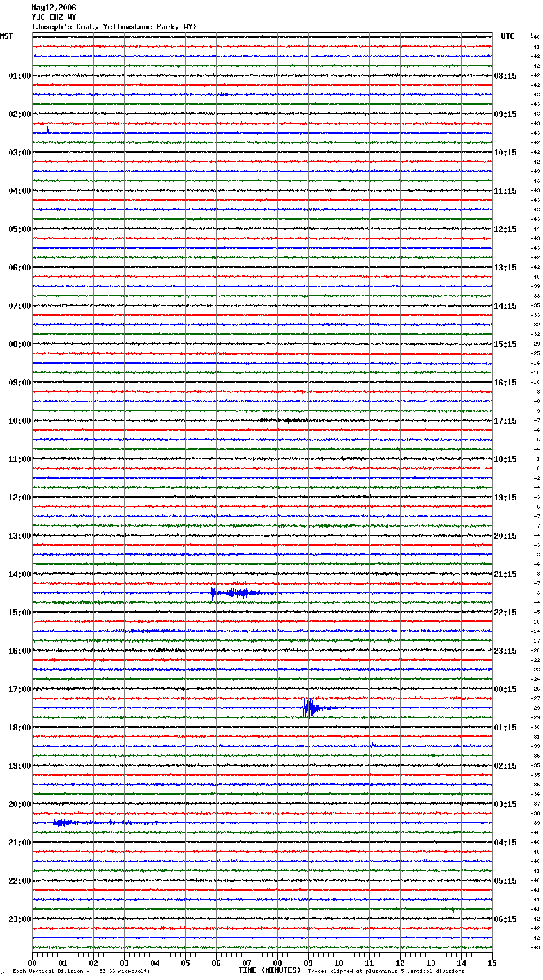Click the 15:00 MST time label
Image resolution: width=543 pixels, height=980 pixels.
[x=19, y=613]
